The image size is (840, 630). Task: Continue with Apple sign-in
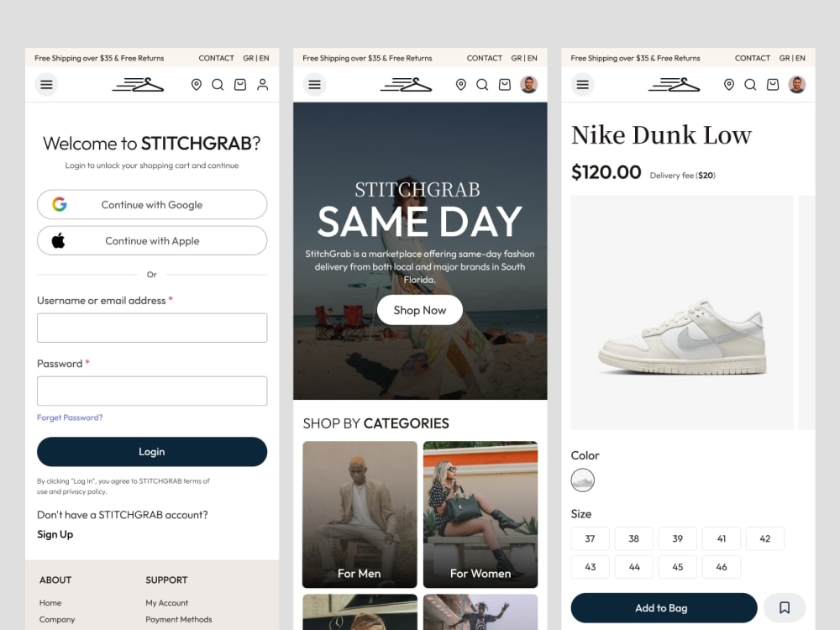point(152,240)
